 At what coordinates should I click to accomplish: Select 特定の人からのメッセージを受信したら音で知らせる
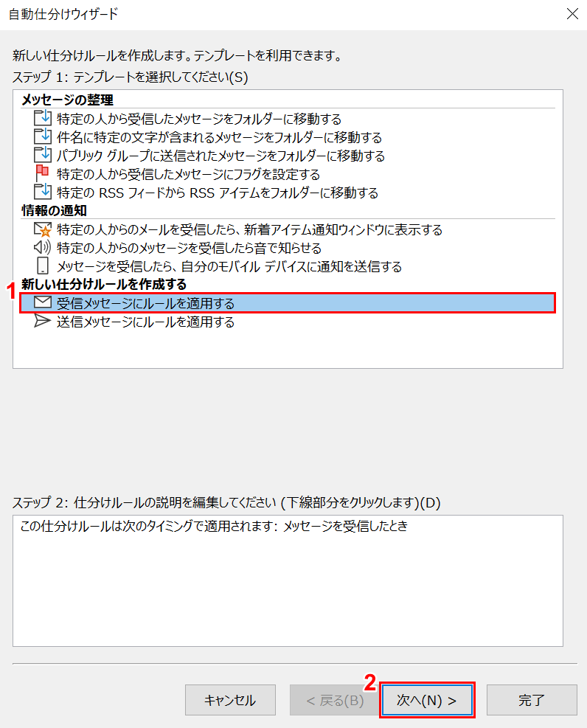[x=189, y=248]
